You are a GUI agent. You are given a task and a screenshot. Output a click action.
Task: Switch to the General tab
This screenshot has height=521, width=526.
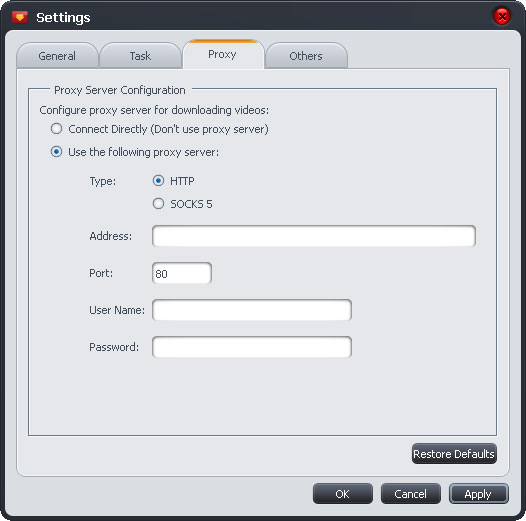57,56
